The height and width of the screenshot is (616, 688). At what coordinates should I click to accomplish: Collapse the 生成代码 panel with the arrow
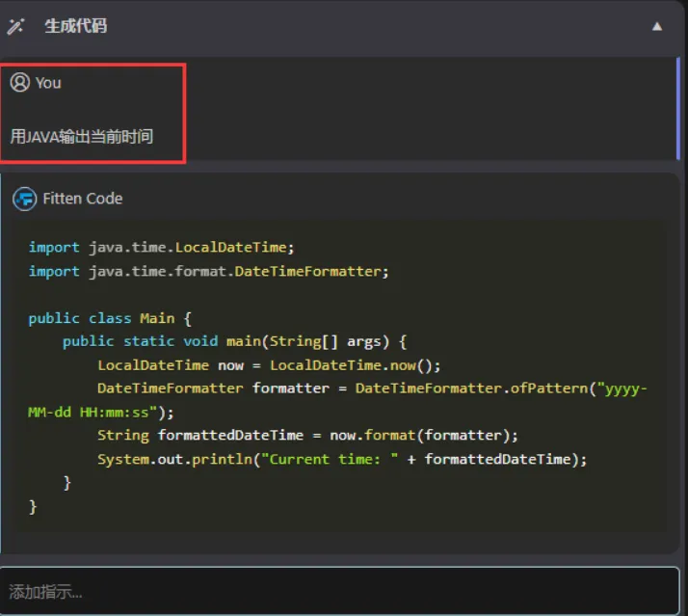(x=657, y=27)
